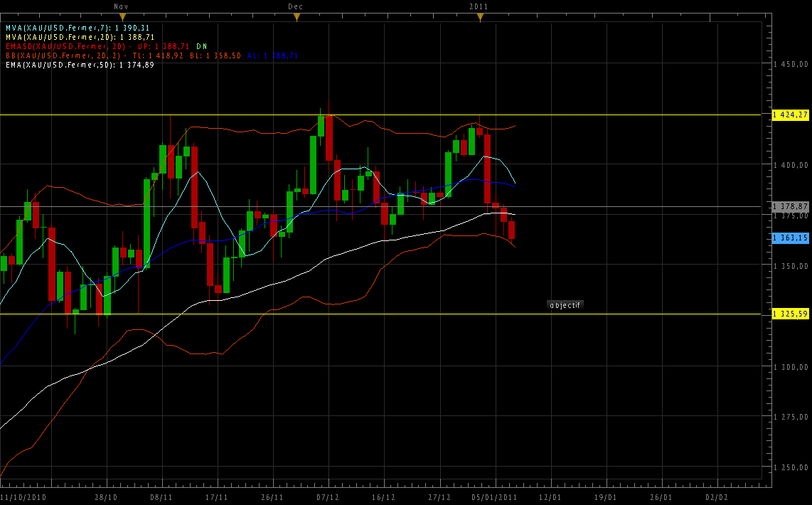The width and height of the screenshot is (812, 505).
Task: Click the blue 1 363,15 current price tag
Action: (790, 238)
